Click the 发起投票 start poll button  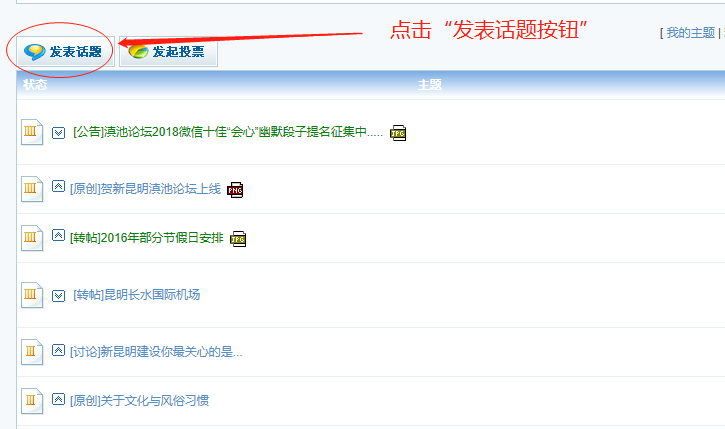pos(168,52)
